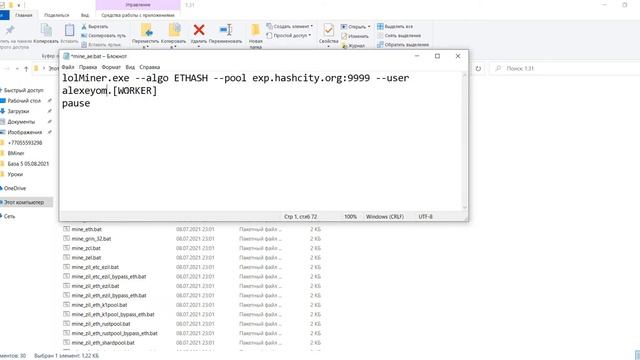Viewport: 640px width, 360px height.
Task: Switch to Explorer's Вид ribbon tab
Action: (x=85, y=15)
